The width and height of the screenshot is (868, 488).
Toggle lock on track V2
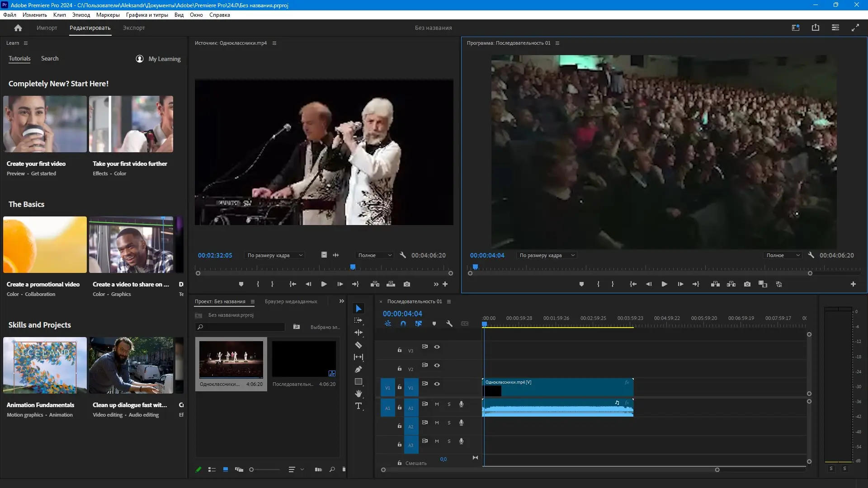[400, 368]
